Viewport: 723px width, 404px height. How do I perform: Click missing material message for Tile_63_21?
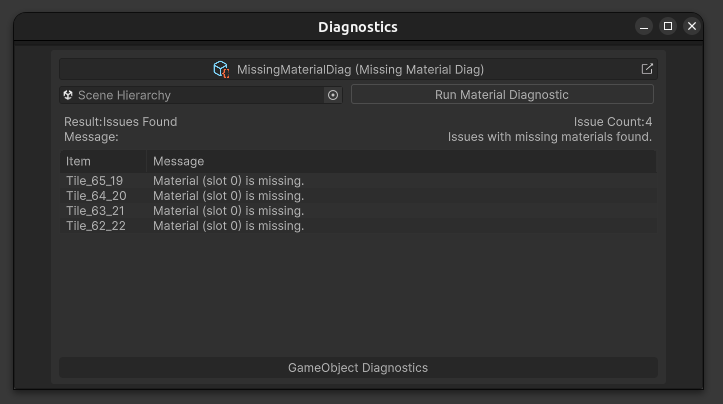pyautogui.click(x=228, y=211)
